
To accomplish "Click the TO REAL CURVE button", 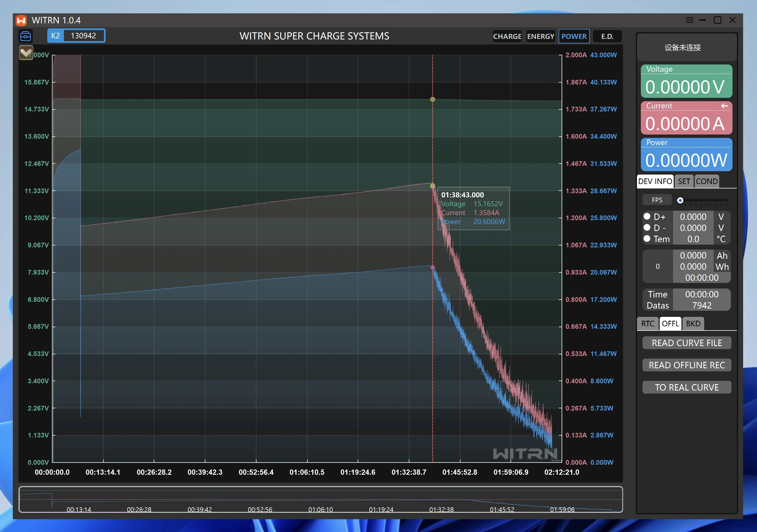I will [687, 387].
